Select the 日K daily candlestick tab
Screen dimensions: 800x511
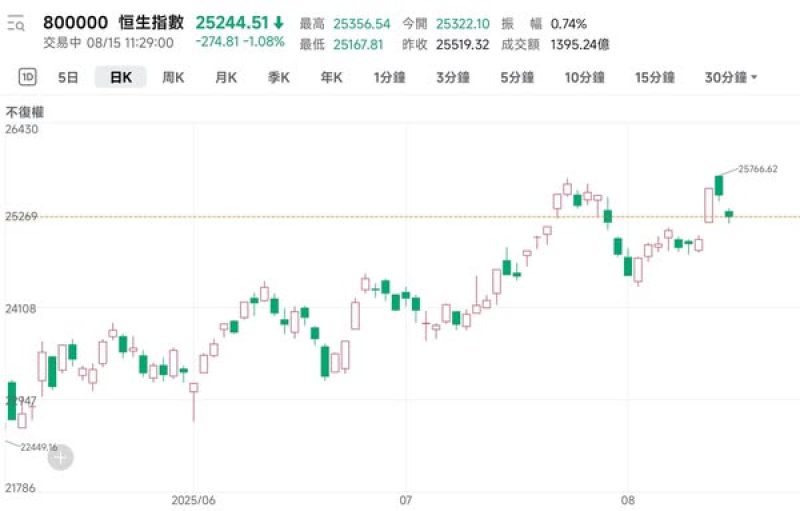point(120,77)
